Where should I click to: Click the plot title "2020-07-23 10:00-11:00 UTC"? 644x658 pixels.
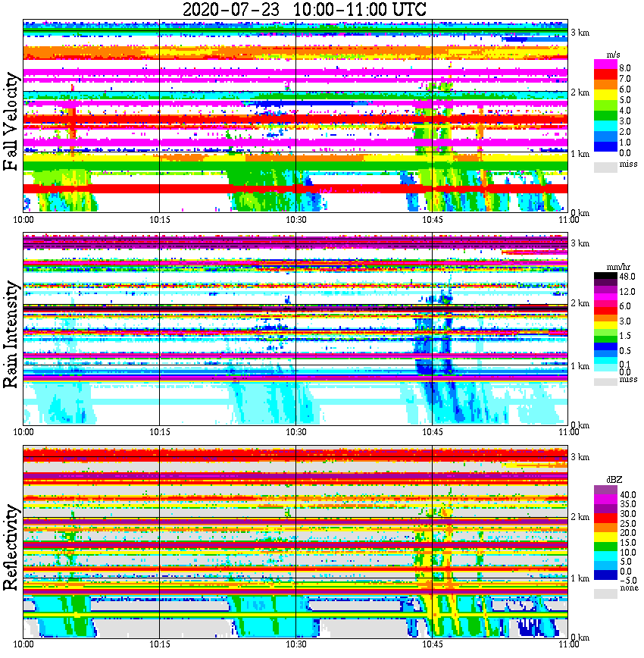point(305,9)
